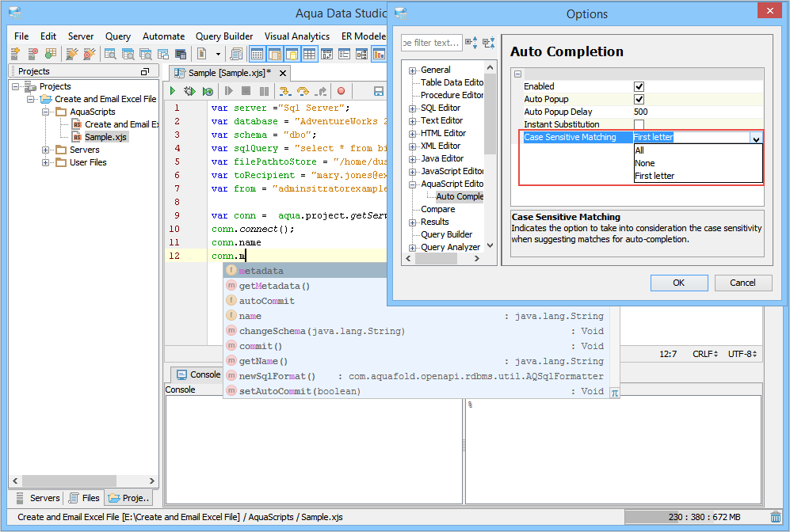Click the Save disk icon in editor toolbar
This screenshot has width=790, height=532.
pos(379,91)
